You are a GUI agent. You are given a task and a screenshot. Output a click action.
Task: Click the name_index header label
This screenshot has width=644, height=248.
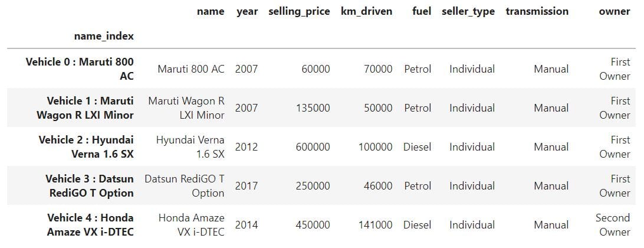104,36
